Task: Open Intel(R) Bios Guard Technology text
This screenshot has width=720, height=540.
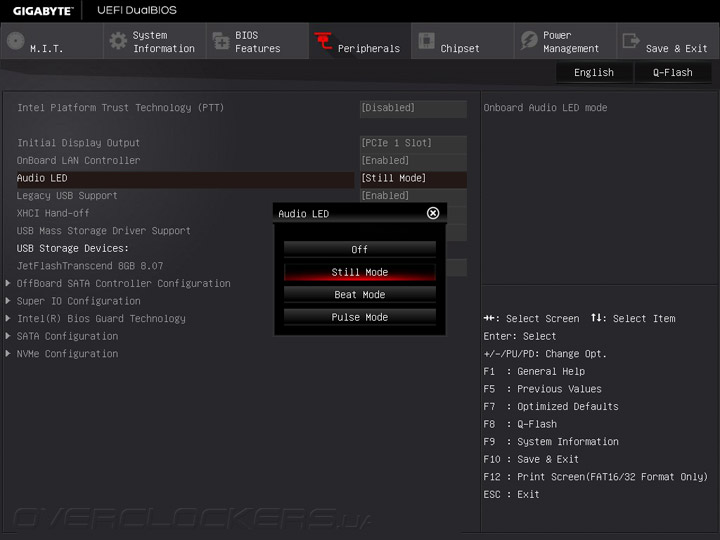Action: [101, 318]
